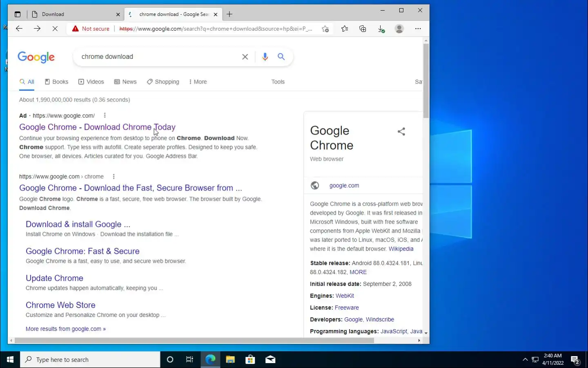Screen dimensions: 588x368
Task: Open the Freeware license link
Action: tap(347, 308)
